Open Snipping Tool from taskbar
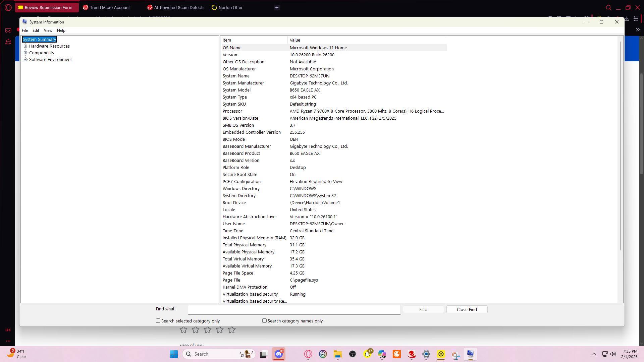 455,355
